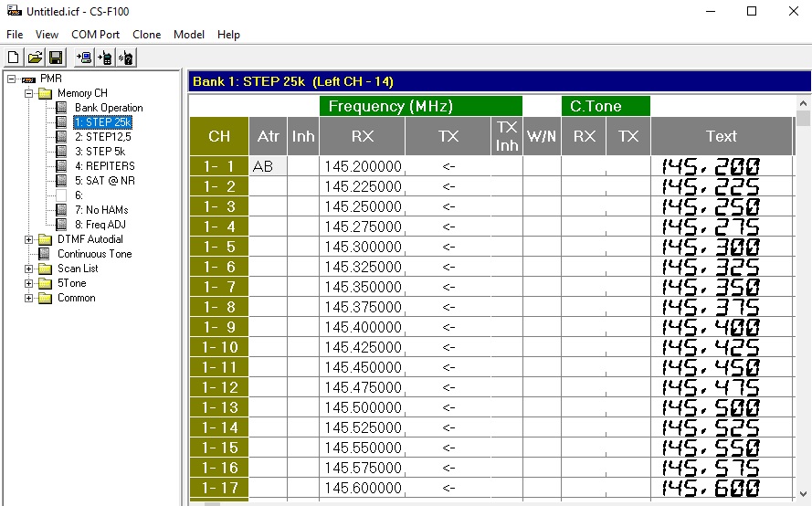
Task: Open the 4: REPITERS memory bank
Action: tap(104, 166)
